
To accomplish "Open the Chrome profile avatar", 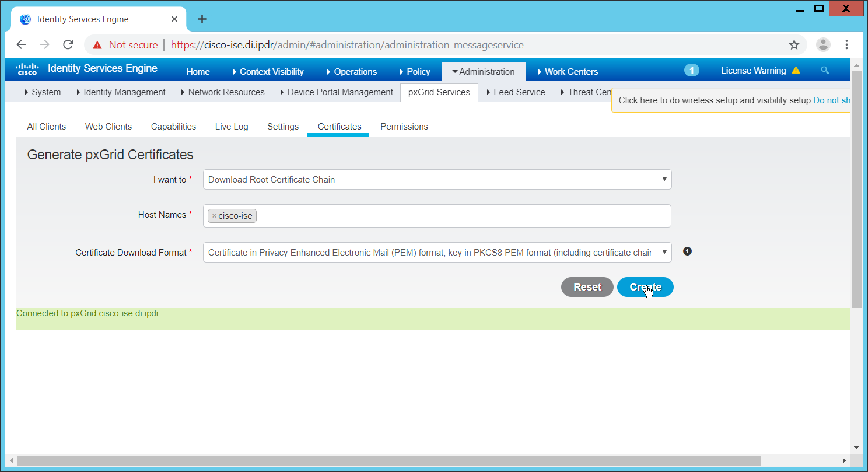I will [823, 45].
